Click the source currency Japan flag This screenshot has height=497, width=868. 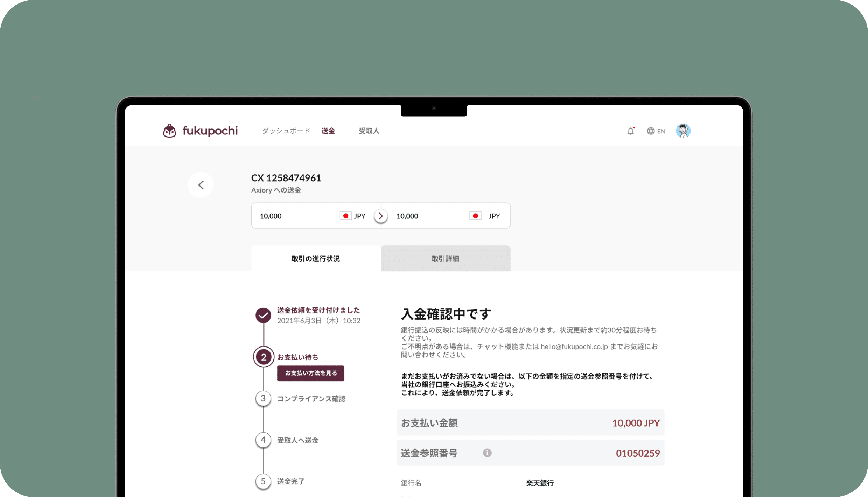[345, 216]
